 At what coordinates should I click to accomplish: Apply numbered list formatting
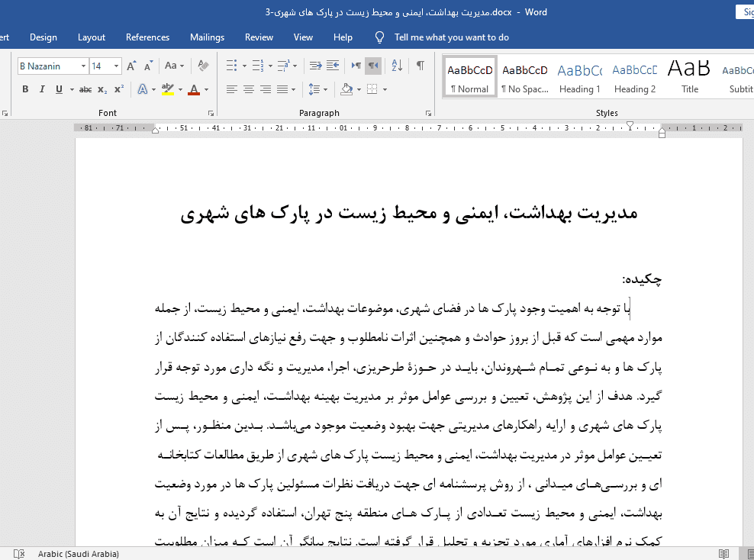coord(258,66)
